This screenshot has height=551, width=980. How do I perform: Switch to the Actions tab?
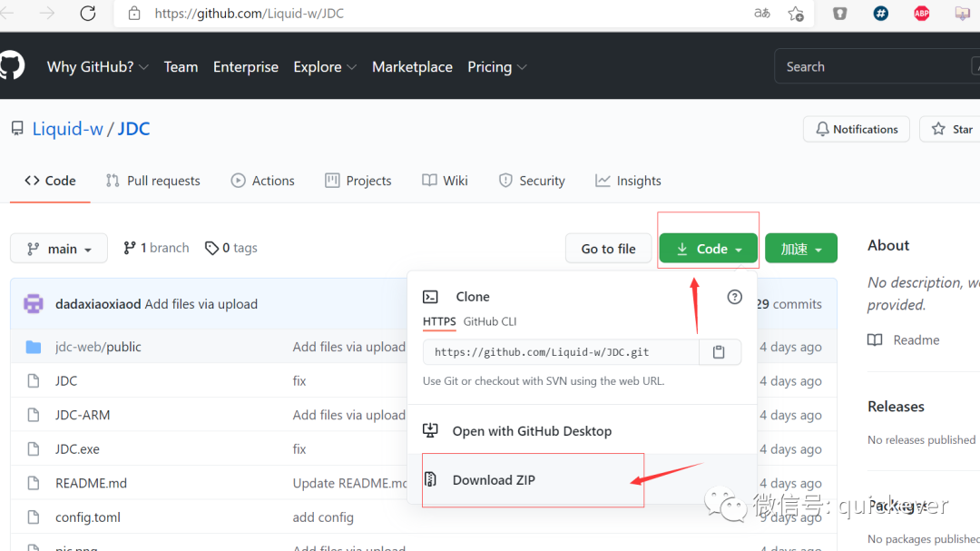[x=262, y=181]
